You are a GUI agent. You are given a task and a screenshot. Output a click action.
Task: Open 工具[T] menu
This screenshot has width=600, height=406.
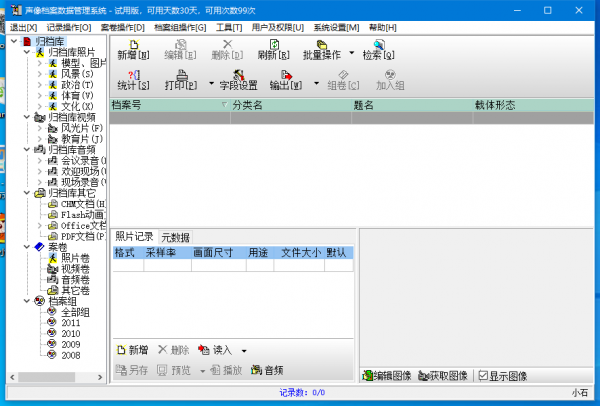[x=229, y=28]
